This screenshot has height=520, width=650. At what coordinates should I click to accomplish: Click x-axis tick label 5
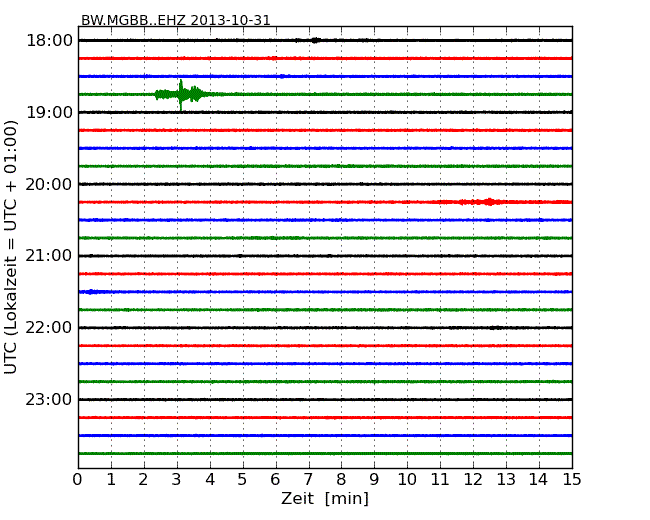point(242,480)
